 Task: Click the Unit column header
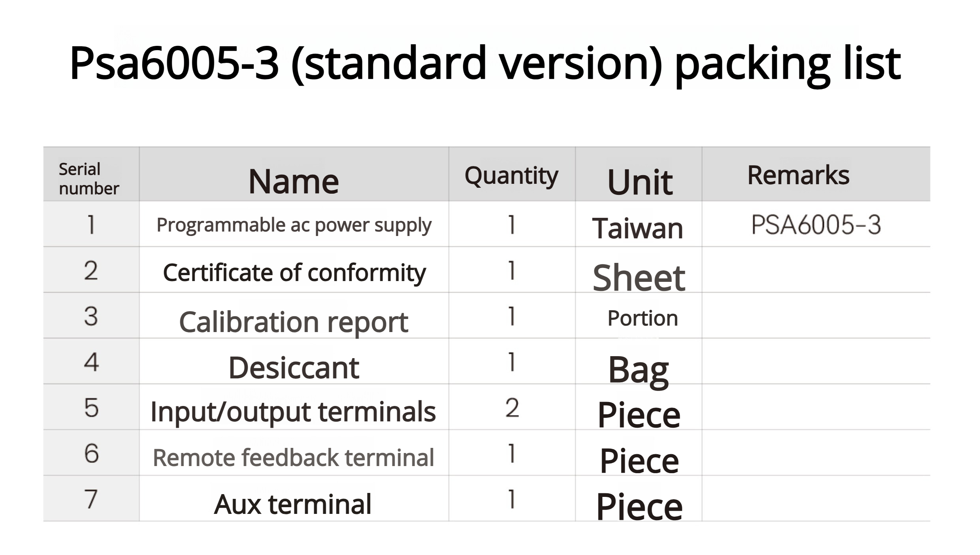coord(640,182)
